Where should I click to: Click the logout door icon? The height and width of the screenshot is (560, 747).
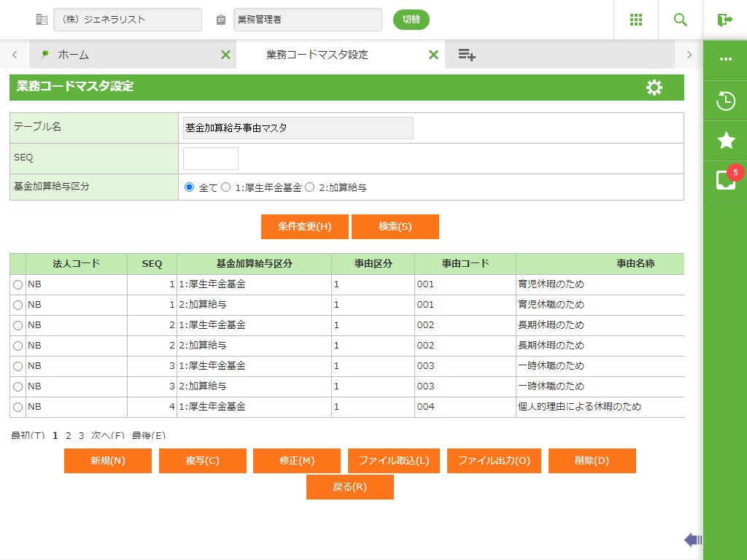pos(724,20)
